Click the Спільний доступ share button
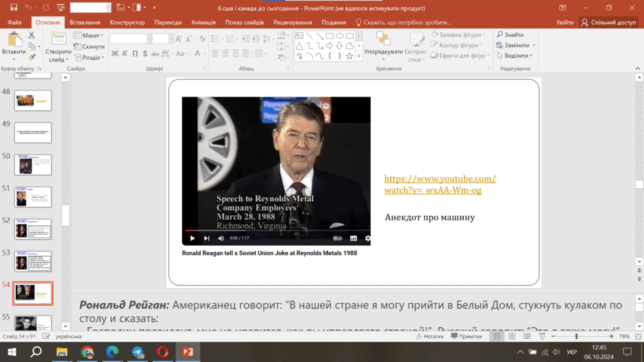The height and width of the screenshot is (362, 644). coord(608,22)
